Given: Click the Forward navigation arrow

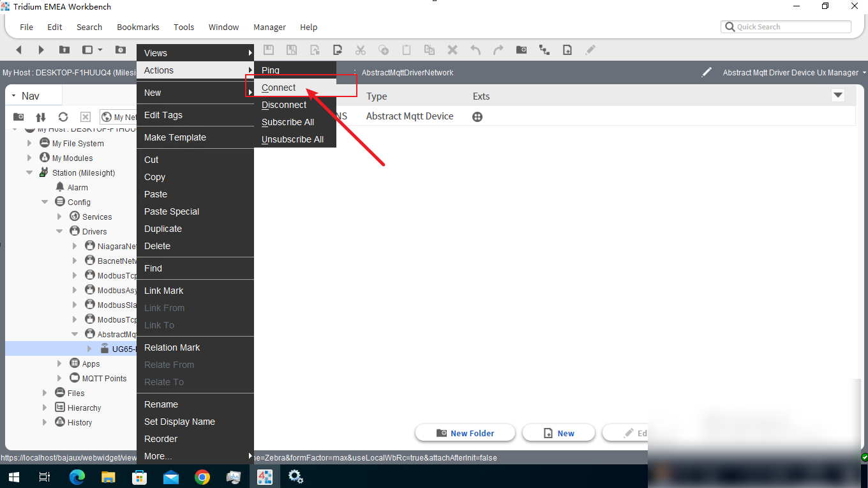Looking at the screenshot, I should 41,50.
